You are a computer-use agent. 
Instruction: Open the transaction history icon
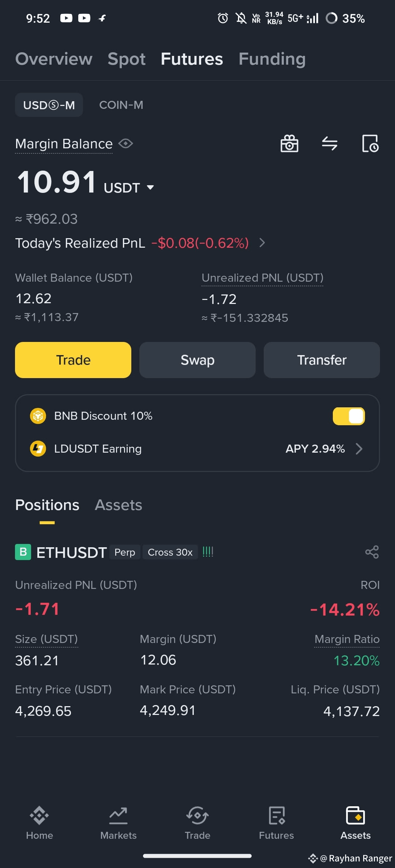370,143
